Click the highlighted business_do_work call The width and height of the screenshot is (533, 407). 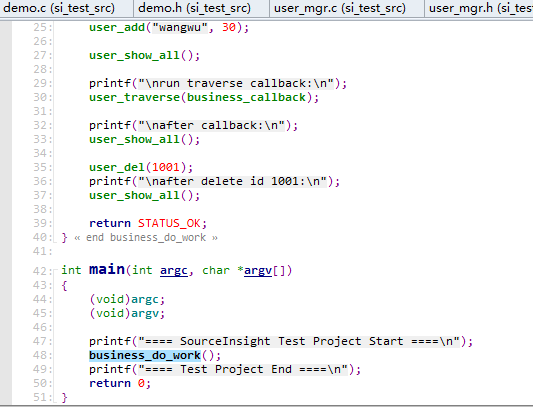(x=145, y=356)
